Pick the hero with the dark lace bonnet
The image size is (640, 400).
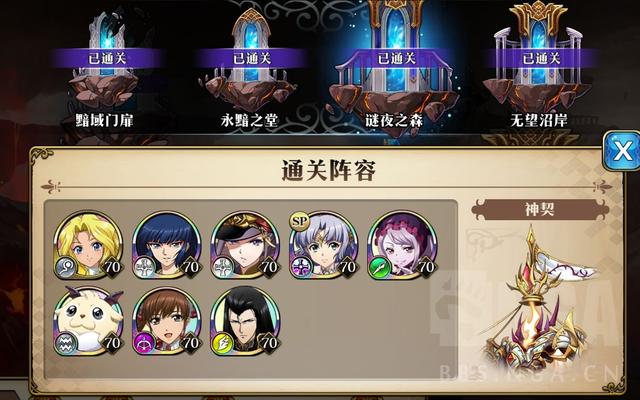click(402, 245)
